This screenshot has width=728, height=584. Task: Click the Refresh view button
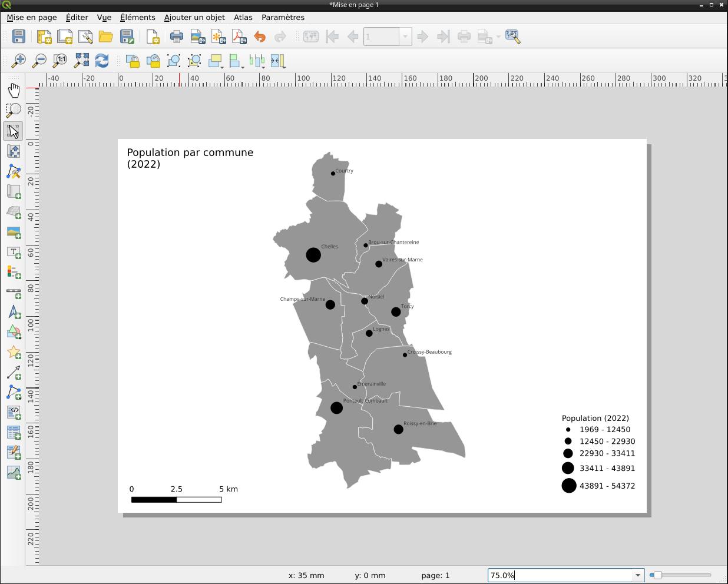pyautogui.click(x=102, y=61)
